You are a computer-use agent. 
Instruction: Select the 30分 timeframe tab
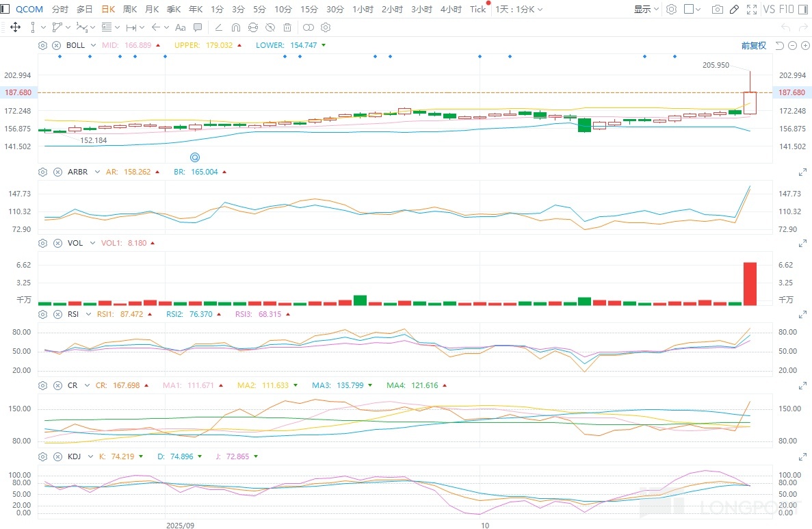(335, 10)
